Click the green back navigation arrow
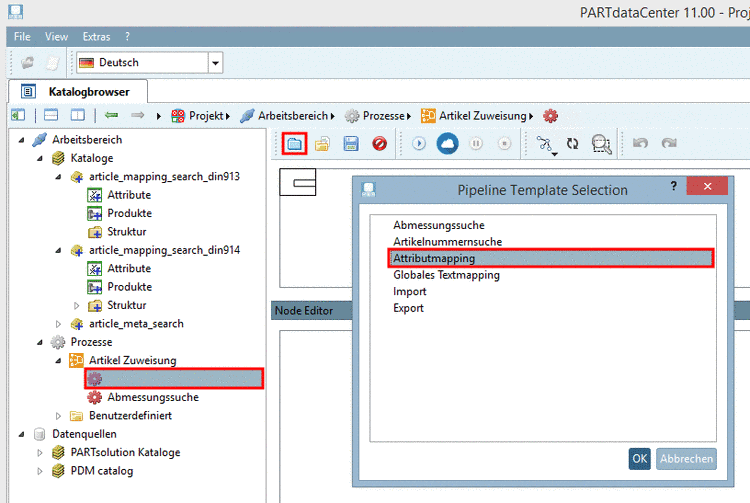 (111, 115)
